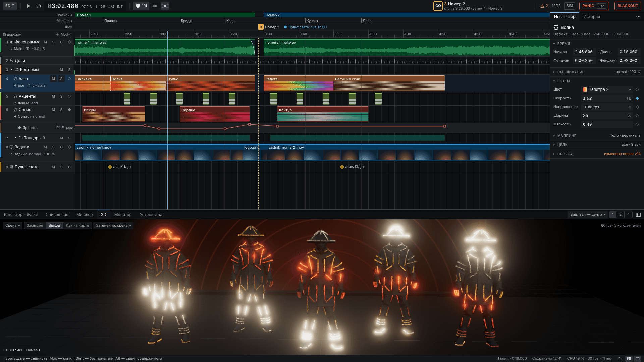Screen dimensions: 644x362
Task: Start playback with the play icon
Action: coord(29,6)
